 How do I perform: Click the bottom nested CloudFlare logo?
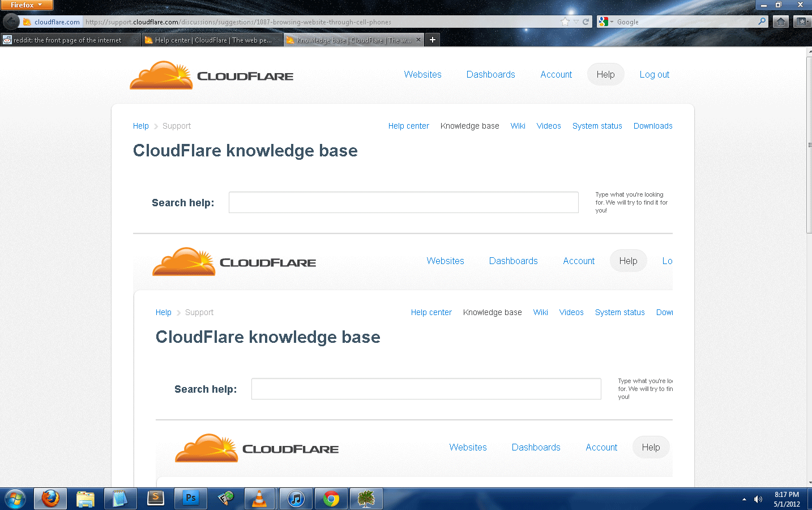pos(257,448)
